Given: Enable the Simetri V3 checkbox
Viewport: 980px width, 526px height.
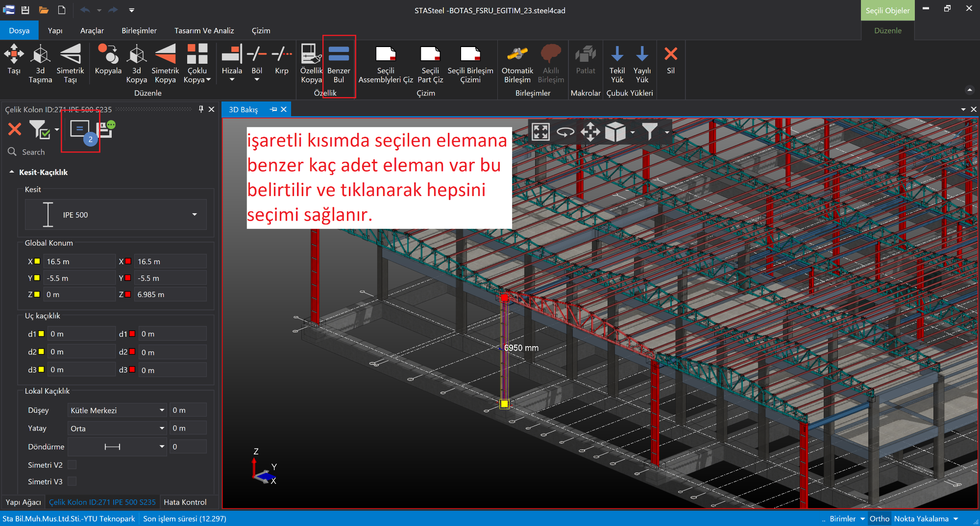Looking at the screenshot, I should click(72, 481).
